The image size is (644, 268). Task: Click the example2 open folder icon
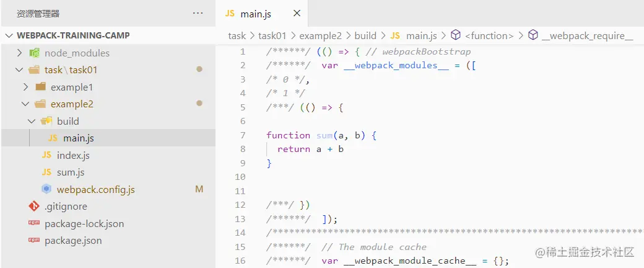click(40, 104)
